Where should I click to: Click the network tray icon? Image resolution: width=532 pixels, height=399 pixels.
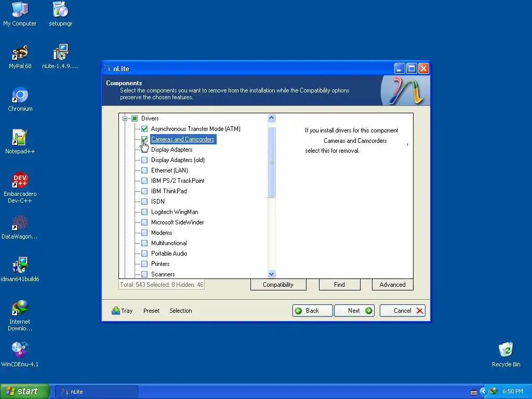pyautogui.click(x=494, y=391)
